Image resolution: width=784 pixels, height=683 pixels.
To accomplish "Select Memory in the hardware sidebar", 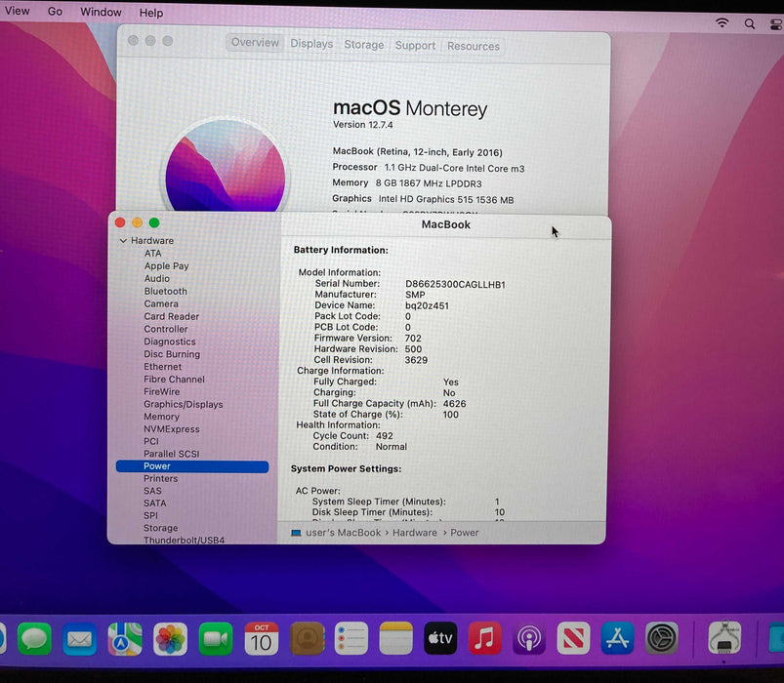I will [161, 417].
